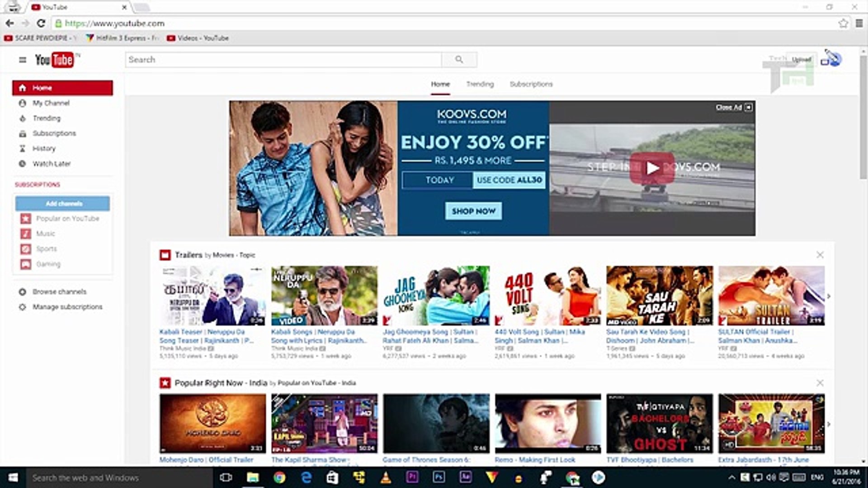Open the Chrome customize menu
This screenshot has width=868, height=488.
(860, 23)
